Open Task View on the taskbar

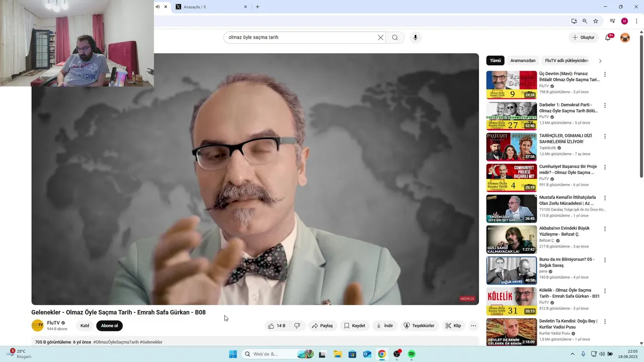pyautogui.click(x=322, y=354)
